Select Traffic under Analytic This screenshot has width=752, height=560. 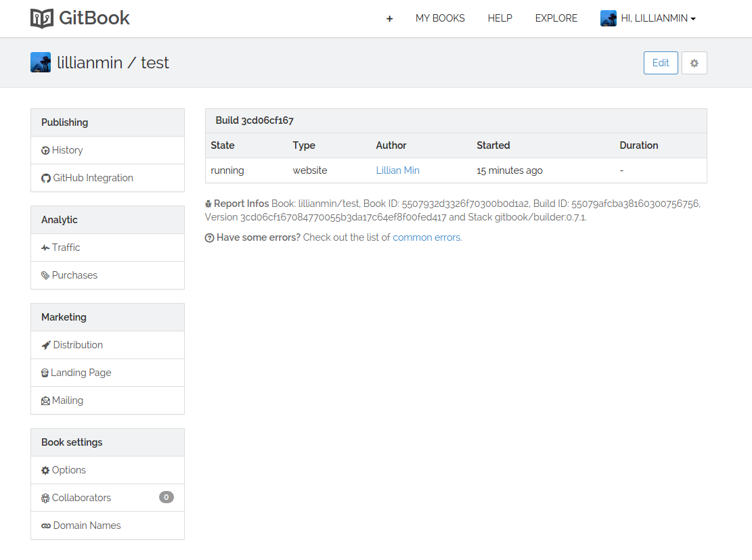tap(108, 248)
